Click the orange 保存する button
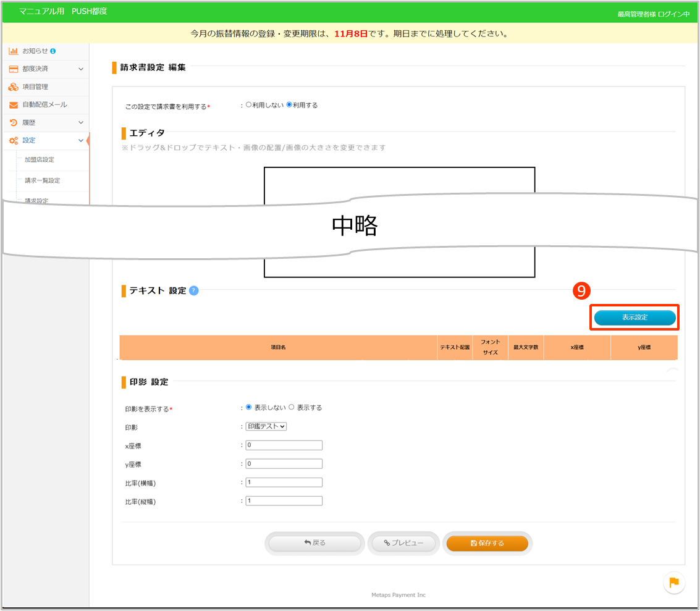The height and width of the screenshot is (611, 700). pyautogui.click(x=487, y=543)
